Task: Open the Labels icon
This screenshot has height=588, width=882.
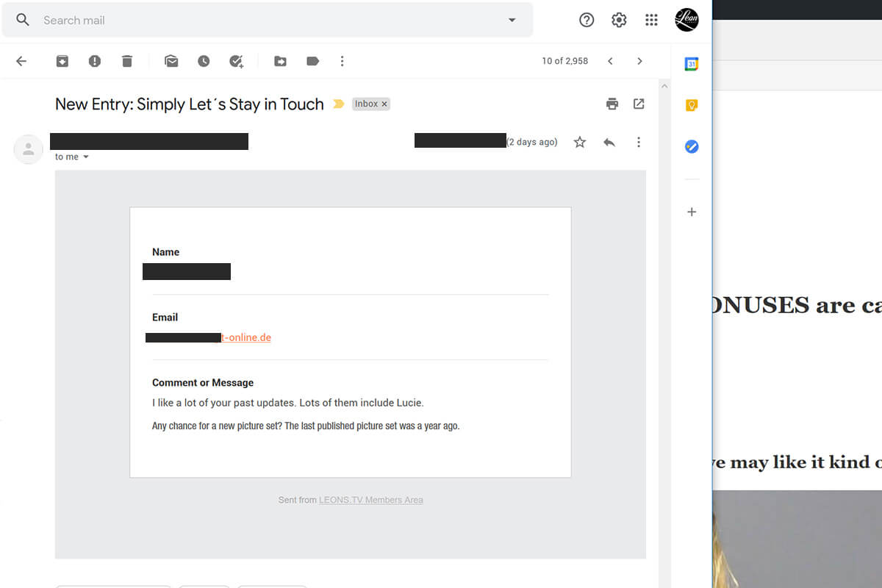Action: (x=312, y=61)
